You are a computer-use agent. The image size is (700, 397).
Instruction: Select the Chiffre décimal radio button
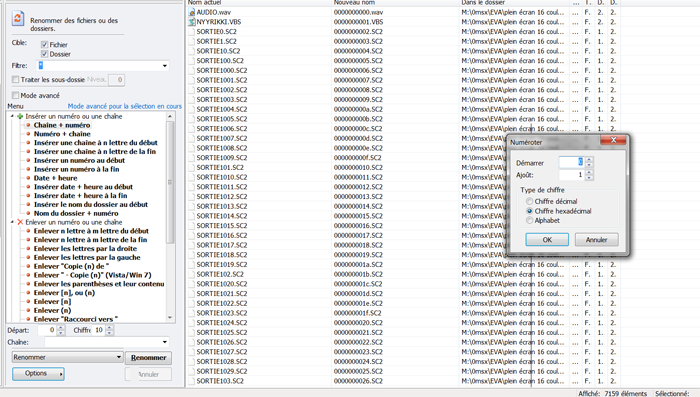tap(529, 201)
